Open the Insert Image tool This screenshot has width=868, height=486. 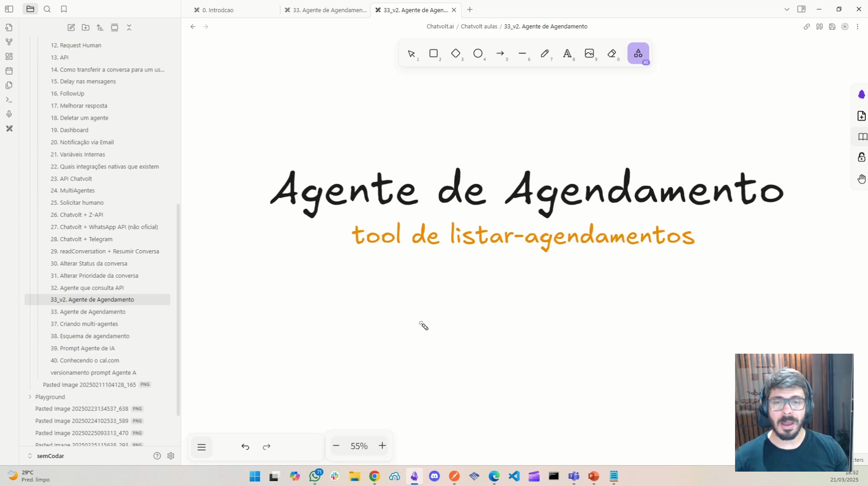pyautogui.click(x=590, y=54)
